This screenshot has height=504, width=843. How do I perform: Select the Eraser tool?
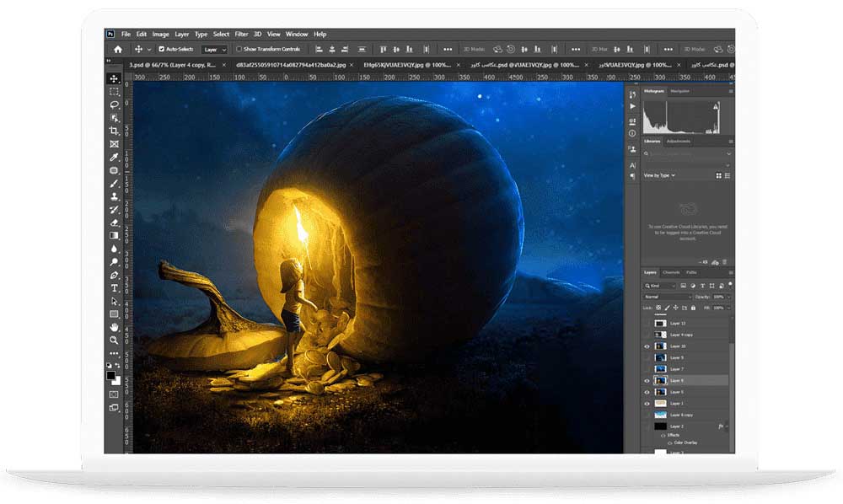click(x=114, y=223)
